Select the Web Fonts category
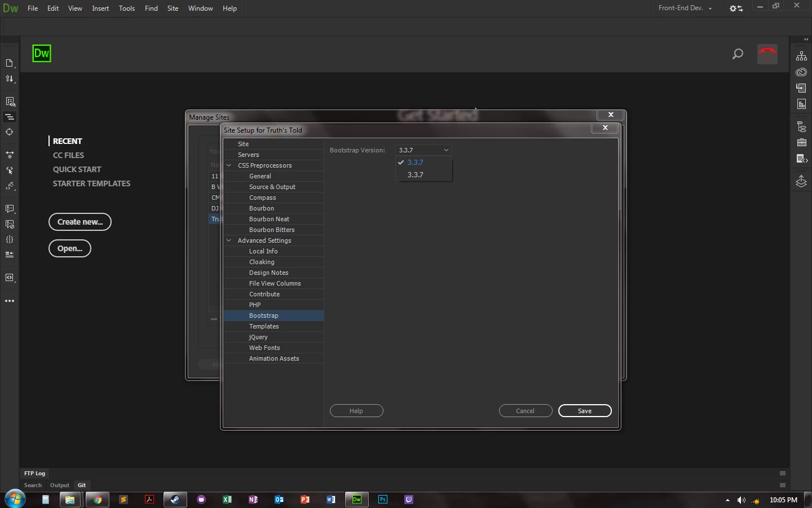Image resolution: width=812 pixels, height=508 pixels. click(273, 348)
